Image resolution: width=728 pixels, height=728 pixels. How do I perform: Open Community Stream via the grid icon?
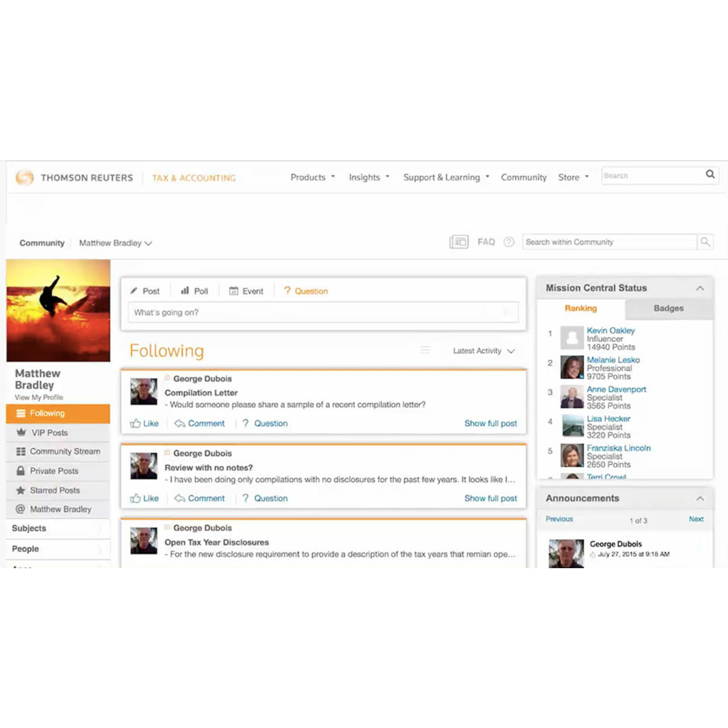pos(20,451)
